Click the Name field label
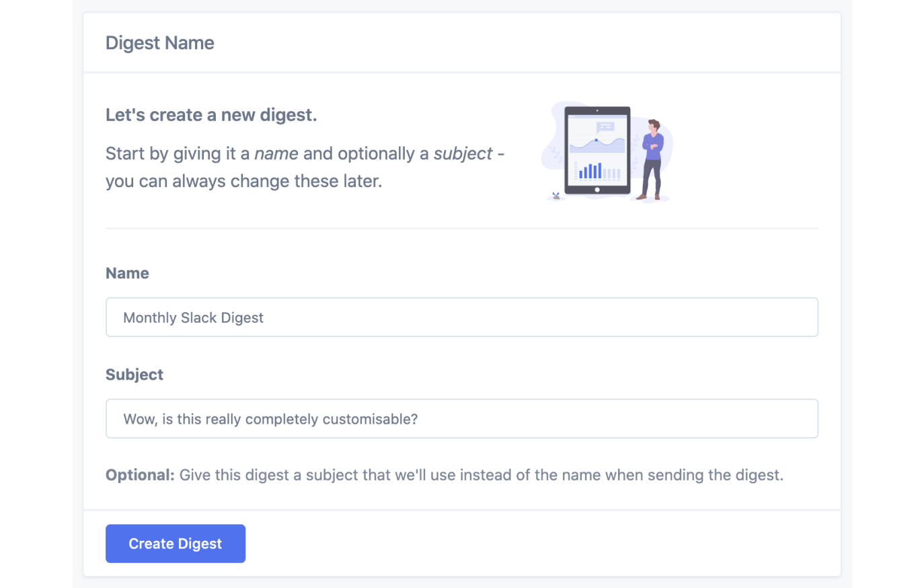 [127, 273]
